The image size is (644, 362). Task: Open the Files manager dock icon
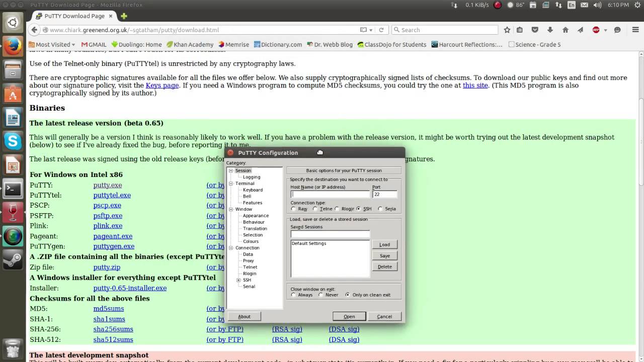click(x=13, y=70)
